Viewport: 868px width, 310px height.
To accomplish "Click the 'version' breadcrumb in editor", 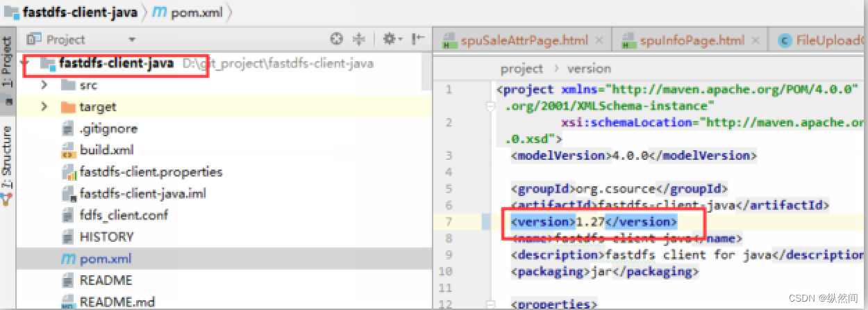I will [x=589, y=68].
